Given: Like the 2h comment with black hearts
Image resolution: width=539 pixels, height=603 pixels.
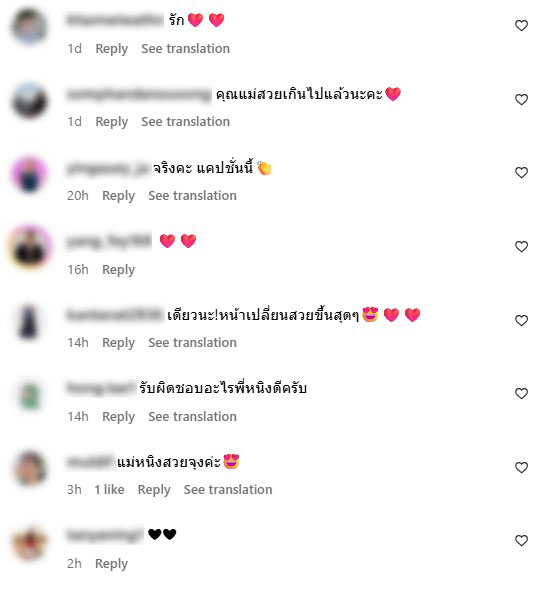Looking at the screenshot, I should 521,540.
